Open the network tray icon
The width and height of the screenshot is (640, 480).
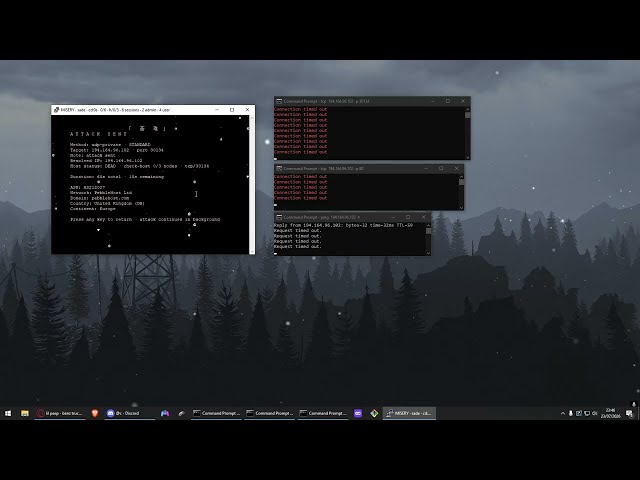(587, 413)
